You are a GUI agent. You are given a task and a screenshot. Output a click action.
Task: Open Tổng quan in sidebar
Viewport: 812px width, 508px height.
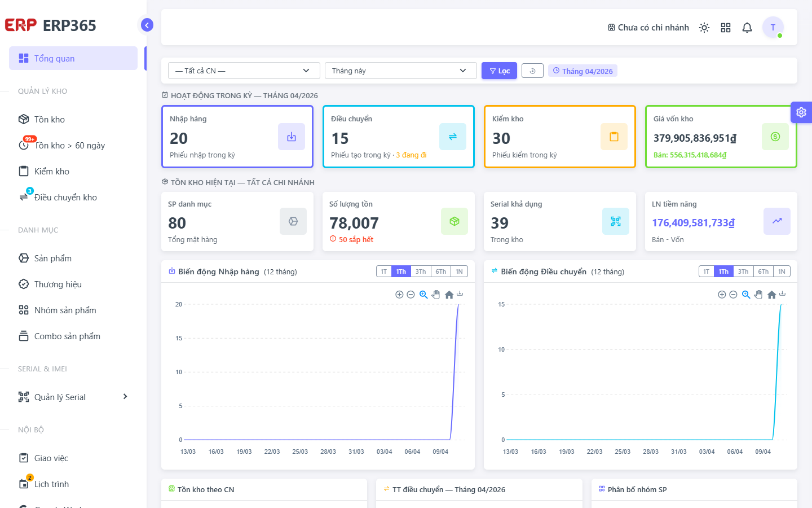coord(73,58)
